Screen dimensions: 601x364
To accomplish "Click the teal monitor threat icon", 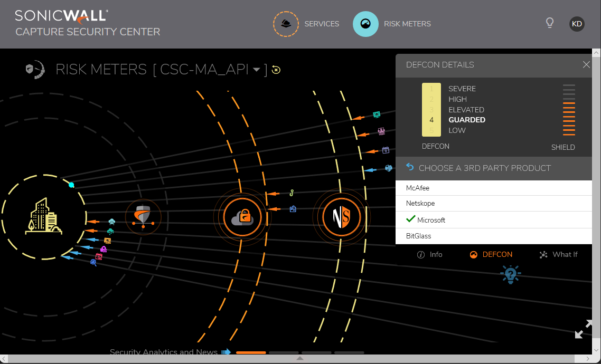I will coord(377,114).
